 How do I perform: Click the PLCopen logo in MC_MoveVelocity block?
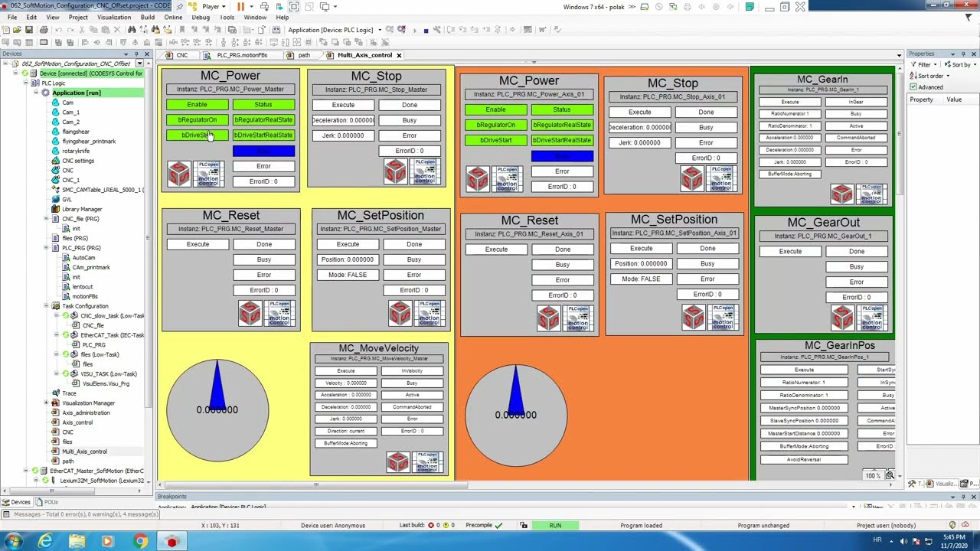tap(429, 461)
